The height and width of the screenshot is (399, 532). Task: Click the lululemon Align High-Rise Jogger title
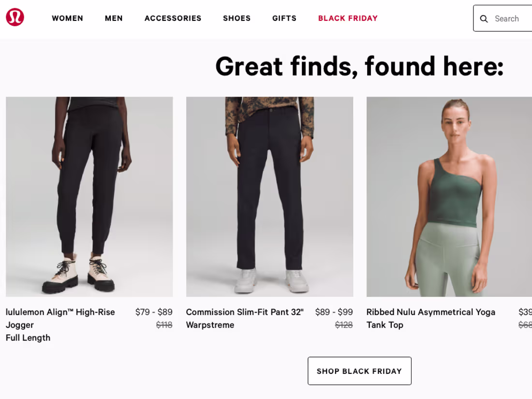(60, 325)
